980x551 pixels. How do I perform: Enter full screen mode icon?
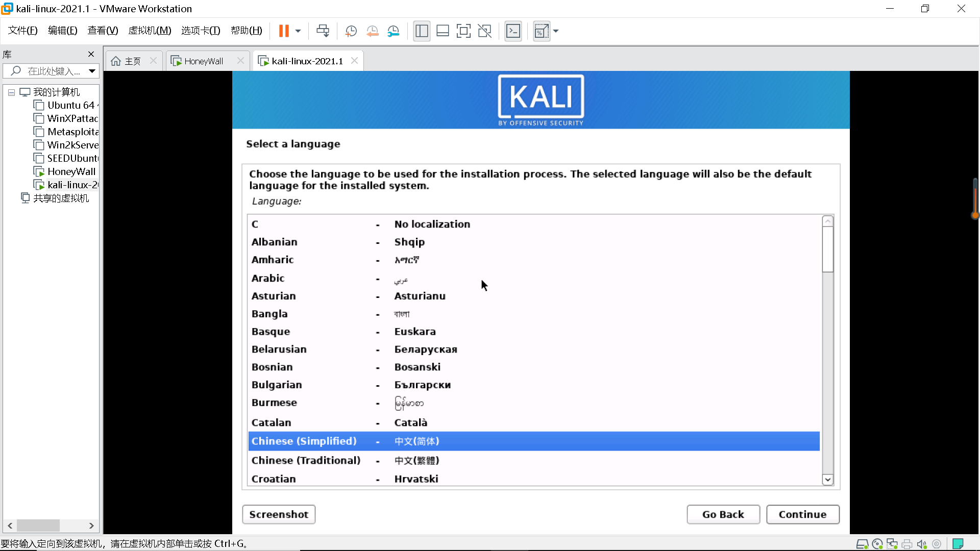click(x=463, y=31)
